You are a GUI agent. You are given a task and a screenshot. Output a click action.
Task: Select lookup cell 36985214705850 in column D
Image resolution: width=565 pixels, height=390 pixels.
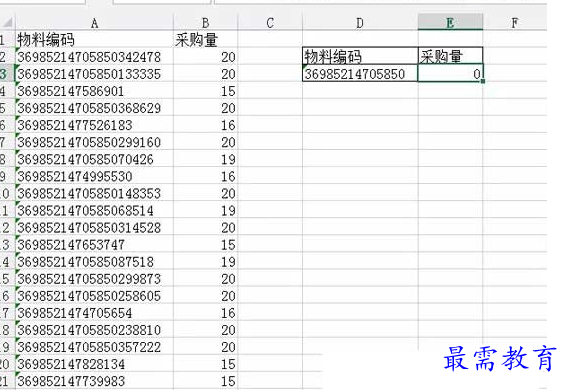coord(360,74)
